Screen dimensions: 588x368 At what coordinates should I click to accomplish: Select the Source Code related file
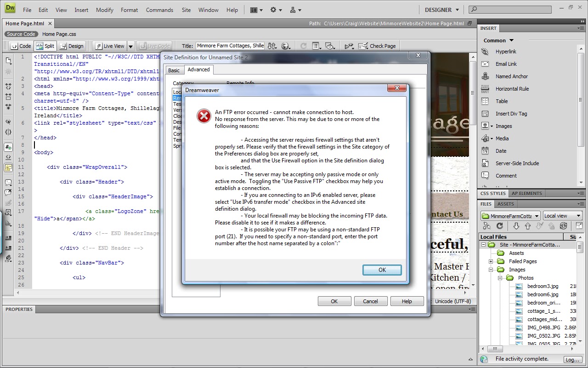[x=21, y=34]
